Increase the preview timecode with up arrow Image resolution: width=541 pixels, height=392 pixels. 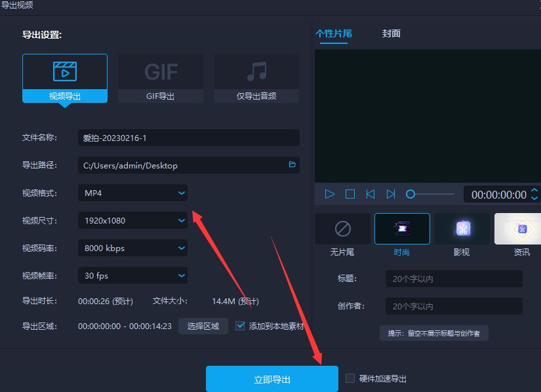(534, 190)
